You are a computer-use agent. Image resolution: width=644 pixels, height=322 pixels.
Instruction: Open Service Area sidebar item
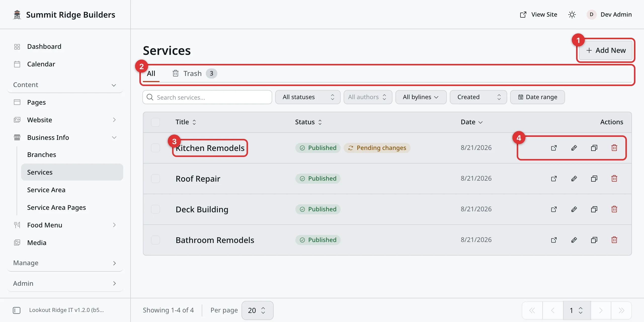point(72,190)
